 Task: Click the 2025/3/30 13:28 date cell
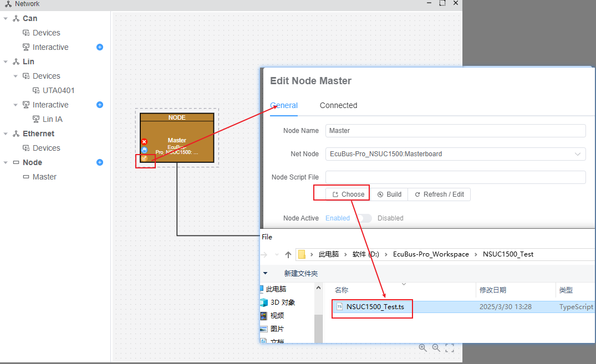(506, 306)
